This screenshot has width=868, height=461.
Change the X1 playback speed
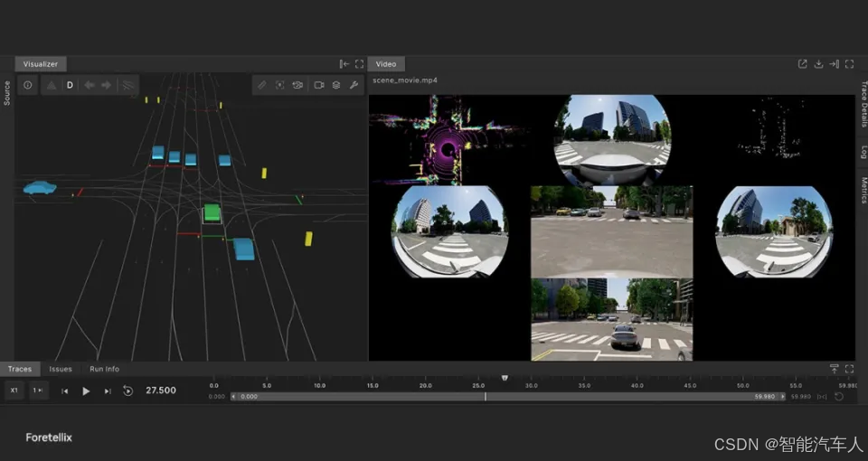[x=14, y=390]
